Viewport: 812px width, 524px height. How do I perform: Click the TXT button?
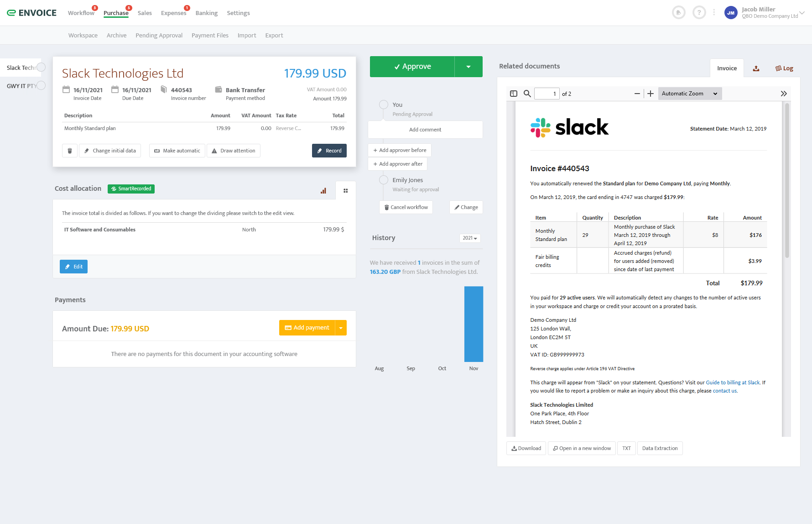point(626,448)
